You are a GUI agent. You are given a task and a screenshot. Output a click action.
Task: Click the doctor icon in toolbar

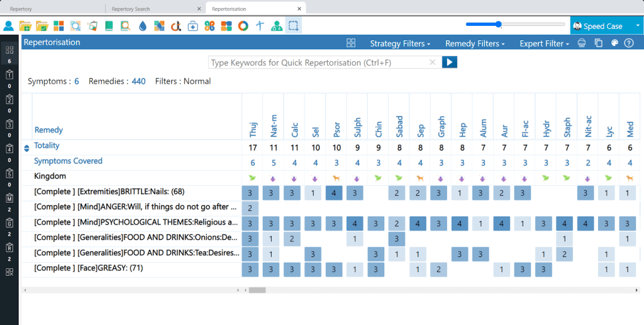click(x=277, y=26)
